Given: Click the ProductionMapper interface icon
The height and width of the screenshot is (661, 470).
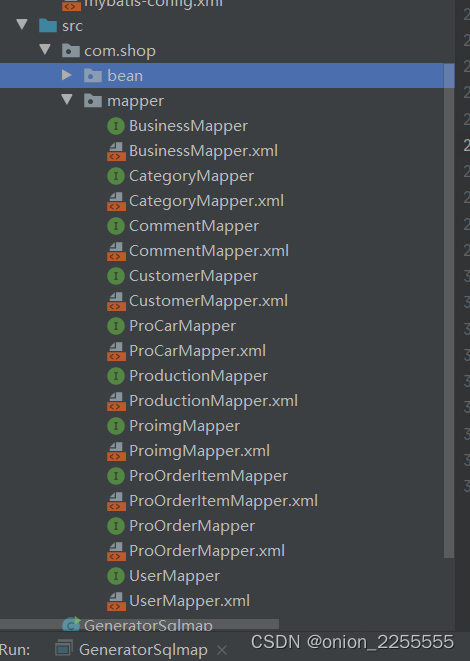Looking at the screenshot, I should point(116,376).
